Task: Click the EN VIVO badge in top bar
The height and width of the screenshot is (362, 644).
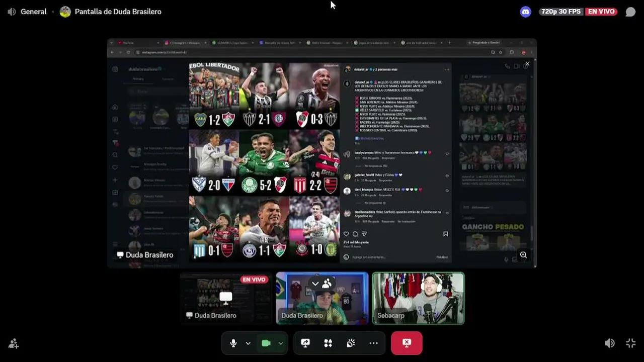Action: coord(601,12)
